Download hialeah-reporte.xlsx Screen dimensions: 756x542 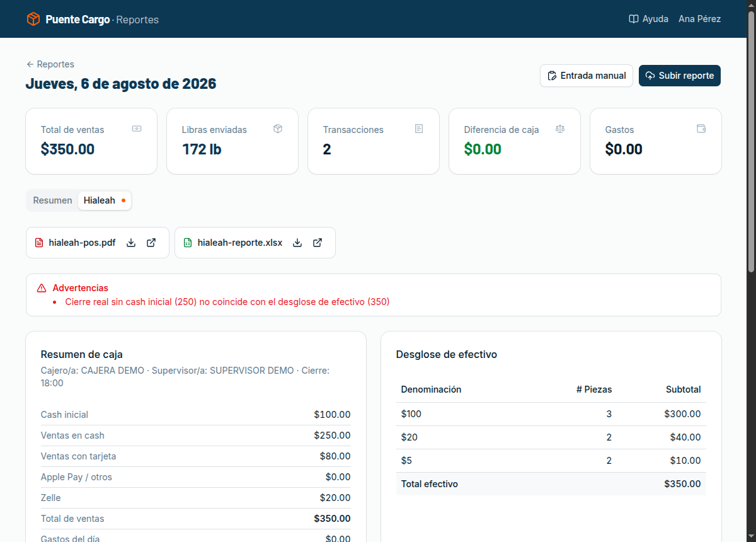click(x=297, y=243)
